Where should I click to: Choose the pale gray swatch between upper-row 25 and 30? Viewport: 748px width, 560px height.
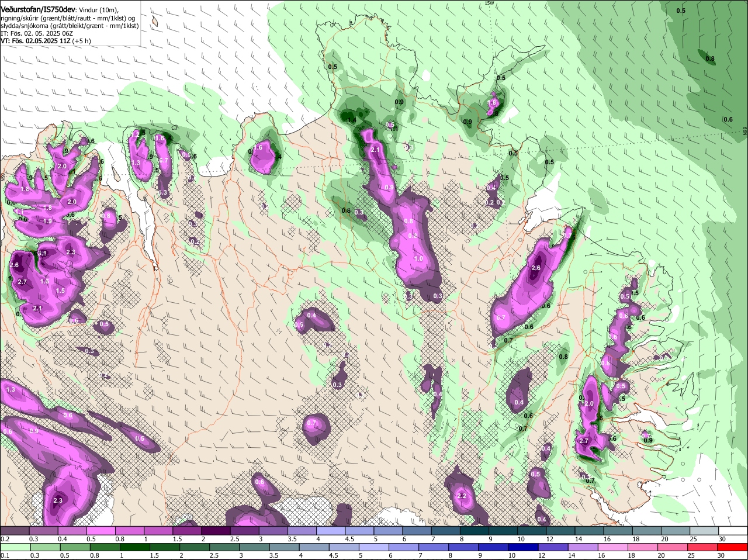705,530
